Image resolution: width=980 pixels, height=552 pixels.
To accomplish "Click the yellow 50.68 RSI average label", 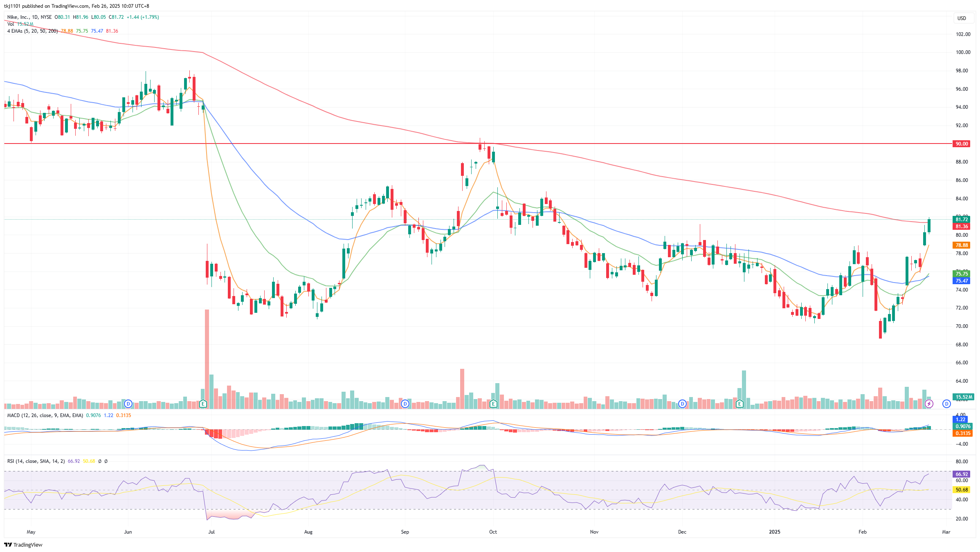I will tap(962, 490).
